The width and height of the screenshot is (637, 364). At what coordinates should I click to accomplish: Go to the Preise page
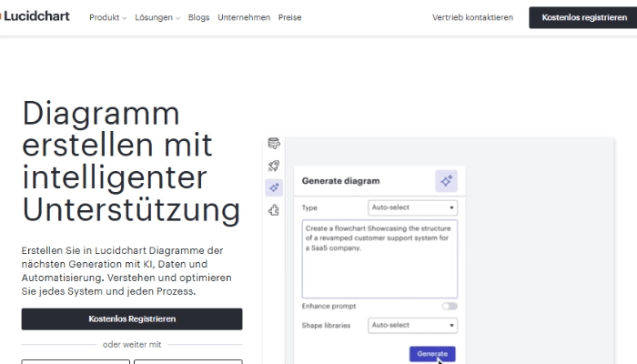pos(289,17)
